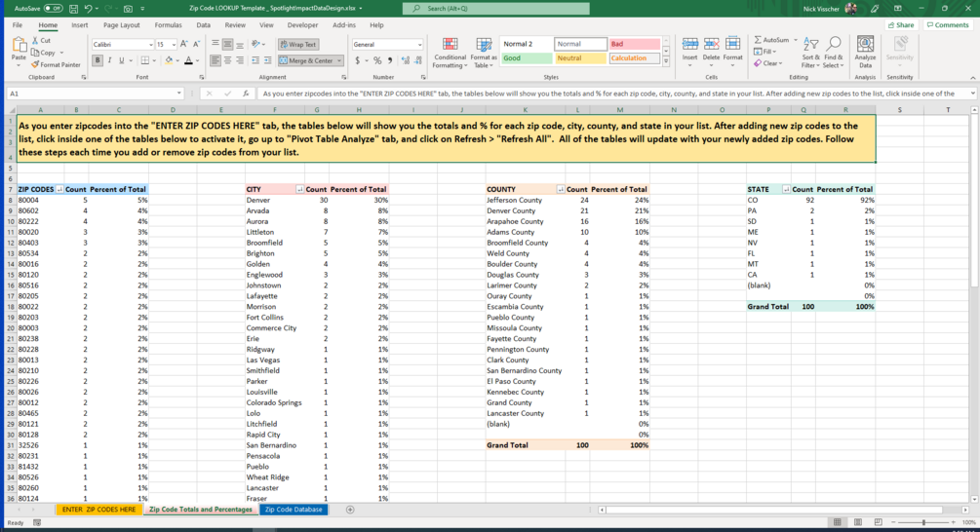Click the Comments button
The width and height of the screenshot is (980, 532).
pyautogui.click(x=948, y=25)
